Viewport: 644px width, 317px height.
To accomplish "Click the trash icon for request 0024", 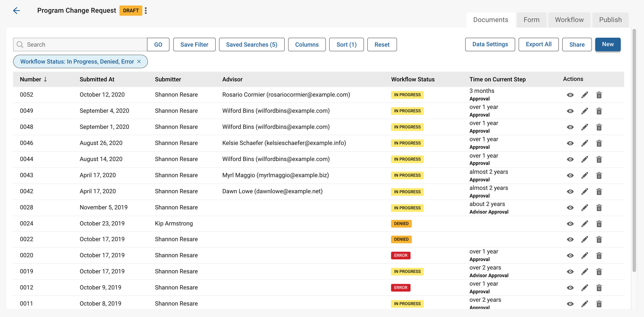I will pyautogui.click(x=599, y=224).
